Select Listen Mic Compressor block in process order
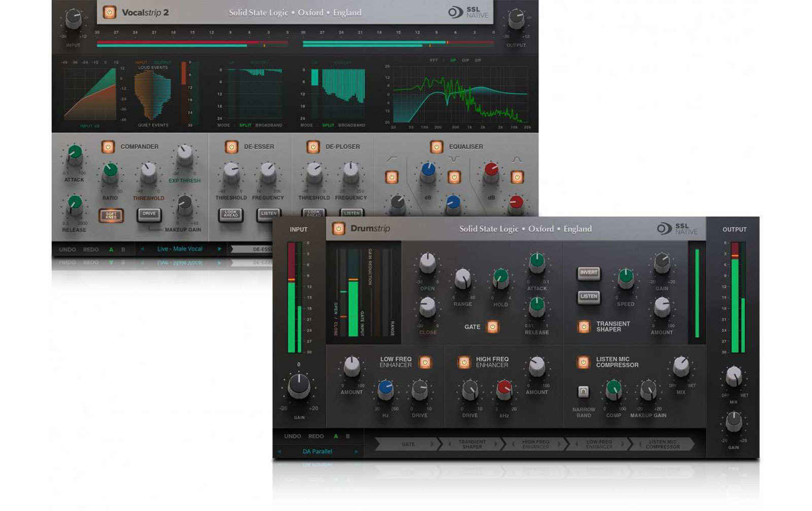Screen dimensions: 812x511 (x=662, y=444)
